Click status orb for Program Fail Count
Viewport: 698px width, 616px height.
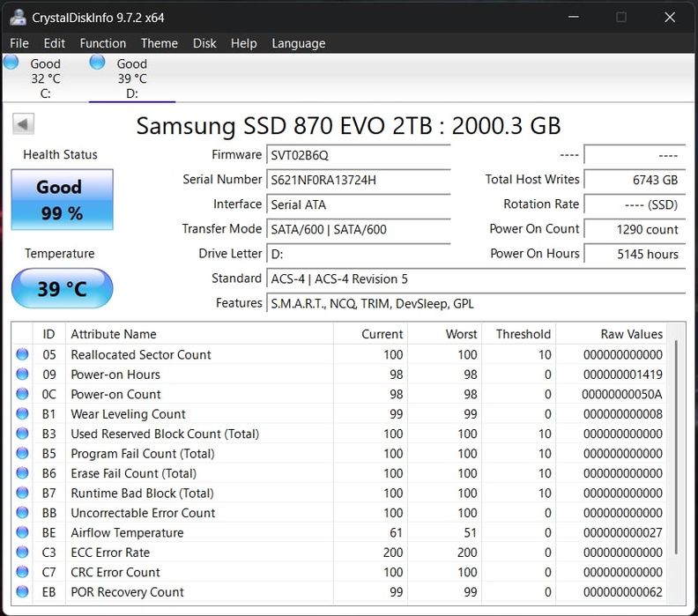[x=22, y=453]
